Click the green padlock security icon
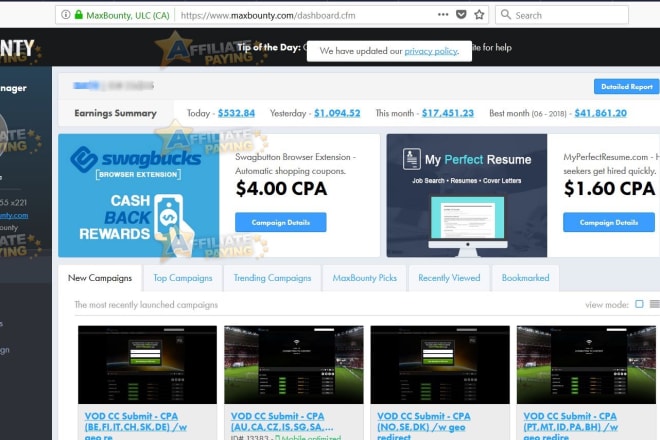Screen dimensions: 660x440 coord(78,15)
